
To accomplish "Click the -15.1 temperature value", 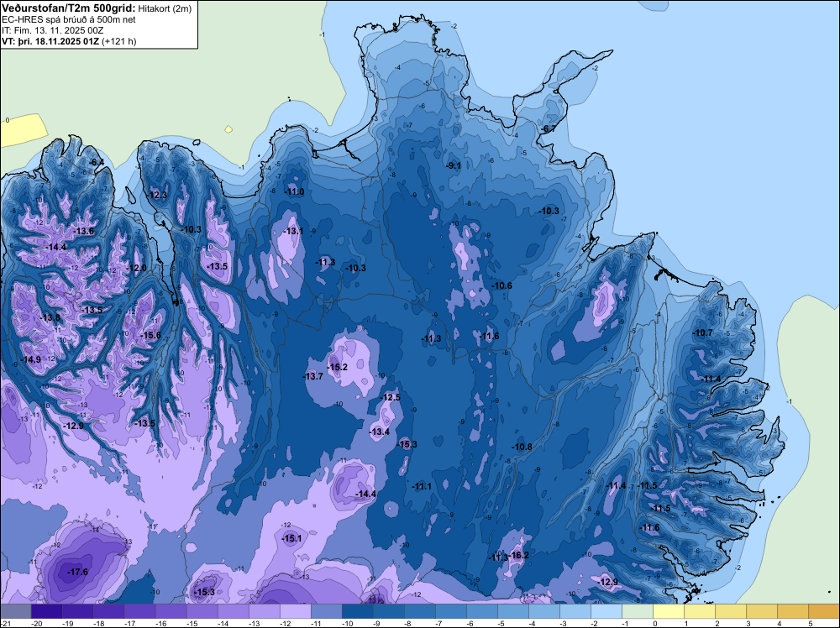I will pyautogui.click(x=291, y=538).
